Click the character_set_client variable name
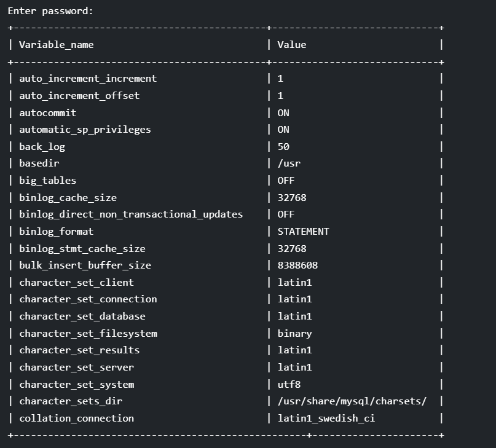This screenshot has height=448, width=496. [77, 283]
